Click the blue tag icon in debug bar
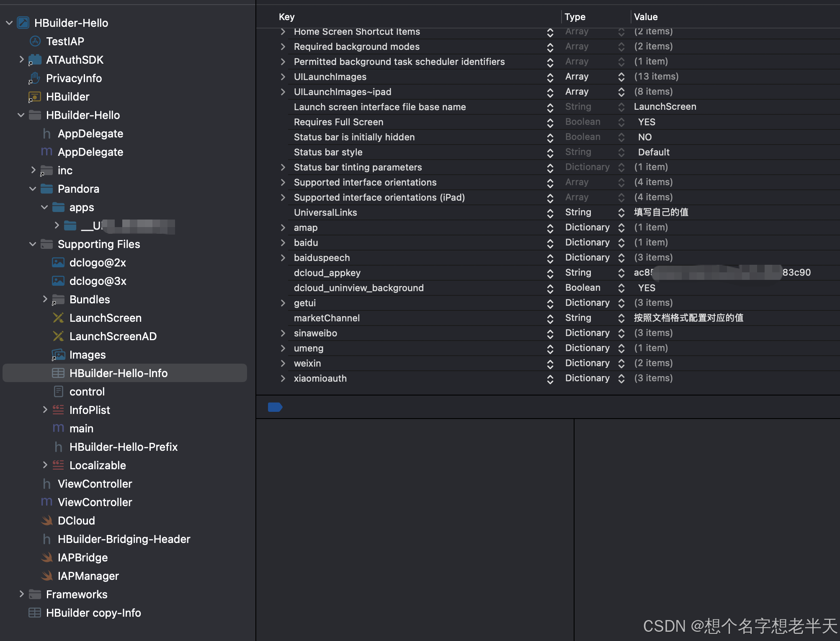This screenshot has height=641, width=840. coord(275,407)
